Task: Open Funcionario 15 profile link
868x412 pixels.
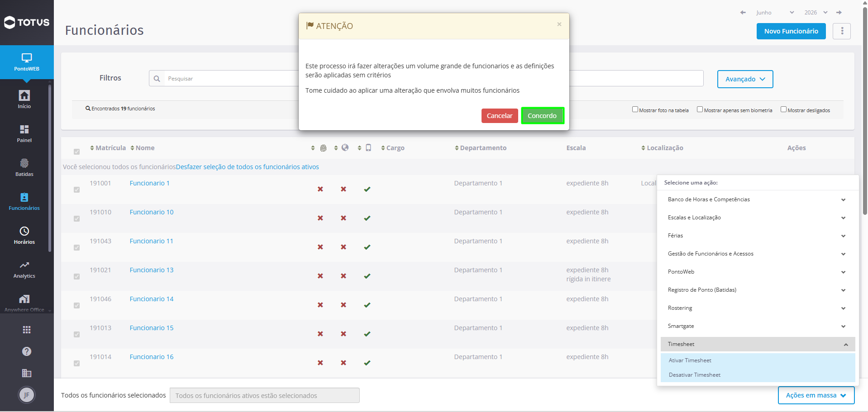Action: 152,328
